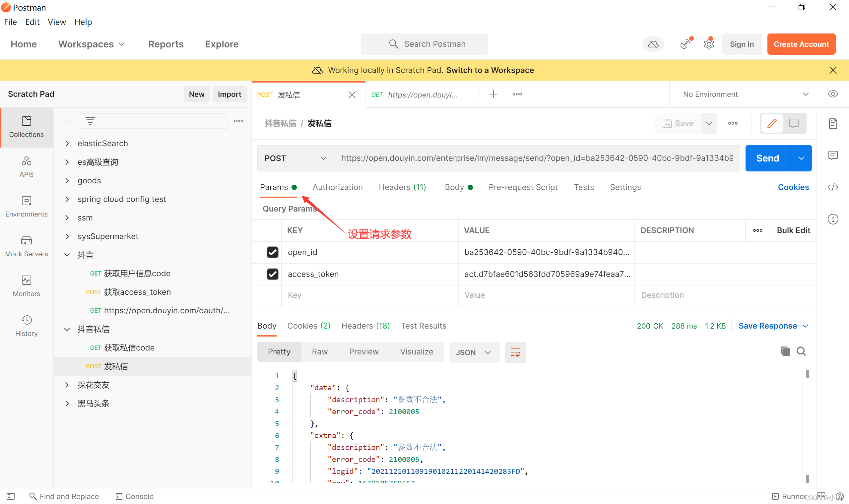Click the blue Send button
This screenshot has width=849, height=504.
pos(767,158)
